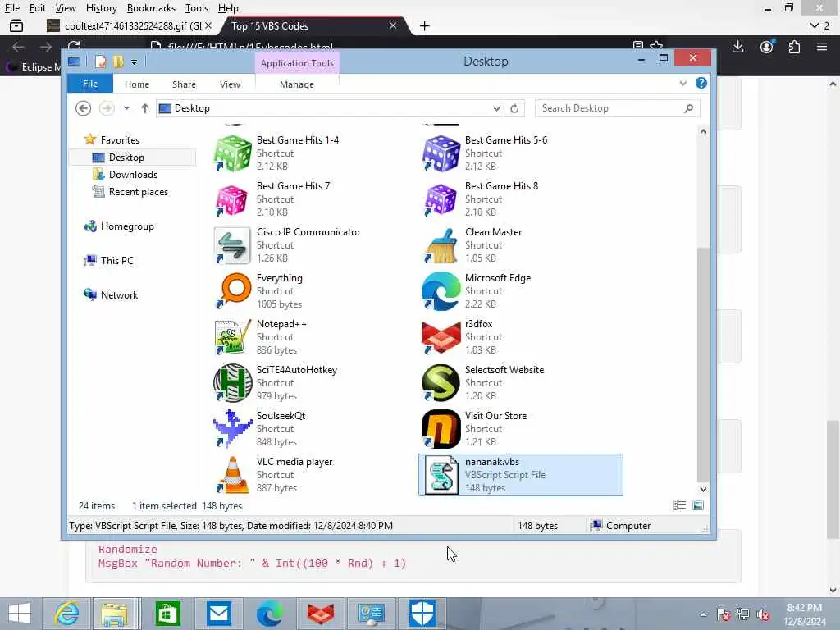This screenshot has height=630, width=840.
Task: Expand the Explorer ribbon chevron
Action: 683,83
